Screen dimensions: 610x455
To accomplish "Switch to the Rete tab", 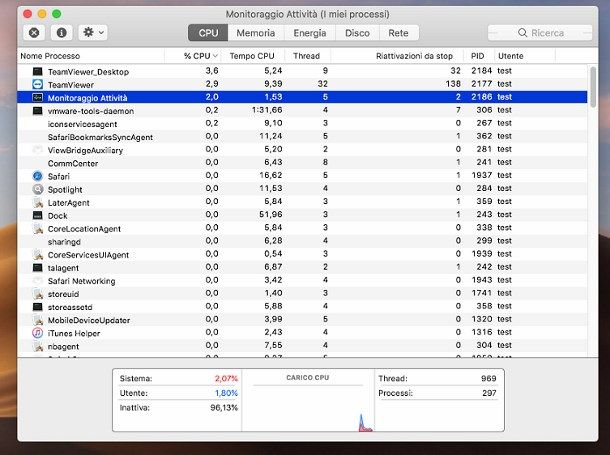I will tap(398, 33).
